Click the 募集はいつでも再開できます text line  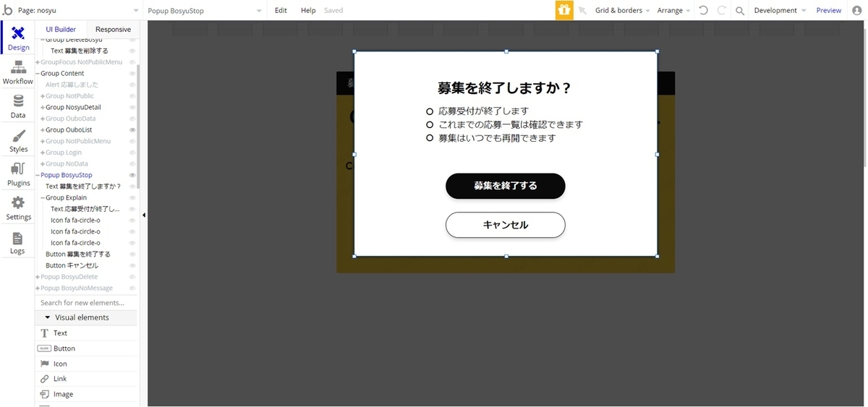tap(496, 137)
